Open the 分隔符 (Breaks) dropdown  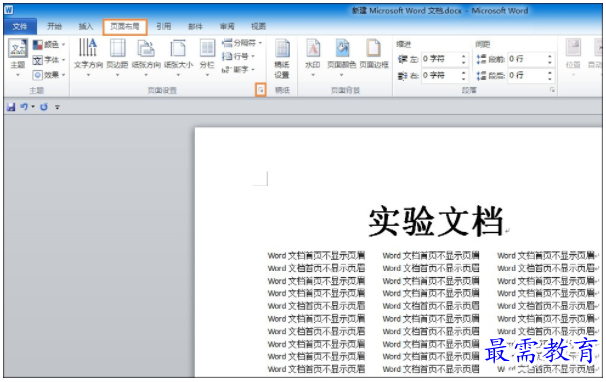[x=242, y=43]
